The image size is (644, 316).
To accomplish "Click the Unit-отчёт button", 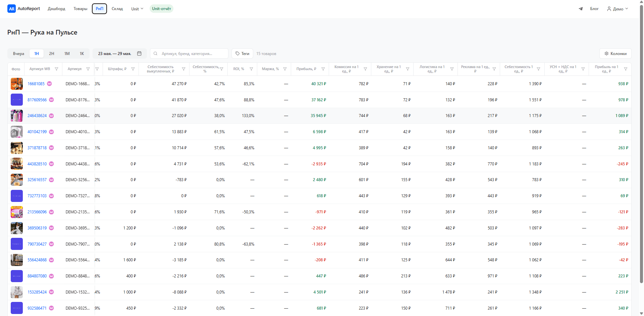I will pyautogui.click(x=161, y=9).
